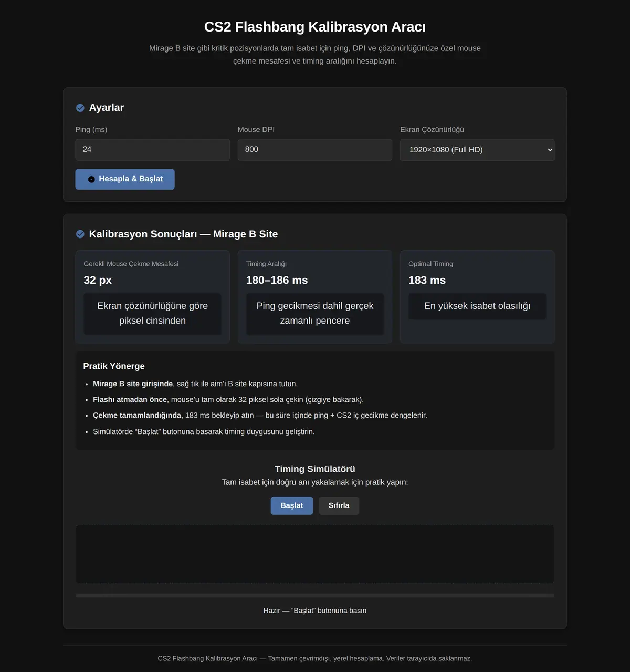630x672 pixels.
Task: Click the intro description under the page title
Action: click(x=315, y=55)
